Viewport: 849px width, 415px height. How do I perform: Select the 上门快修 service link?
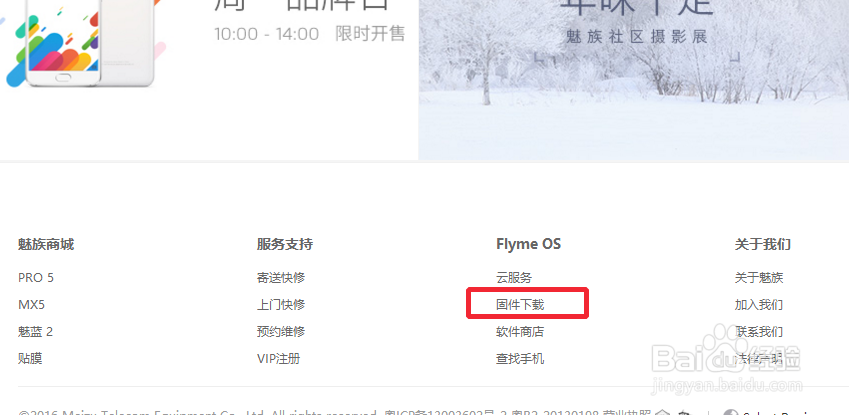281,304
